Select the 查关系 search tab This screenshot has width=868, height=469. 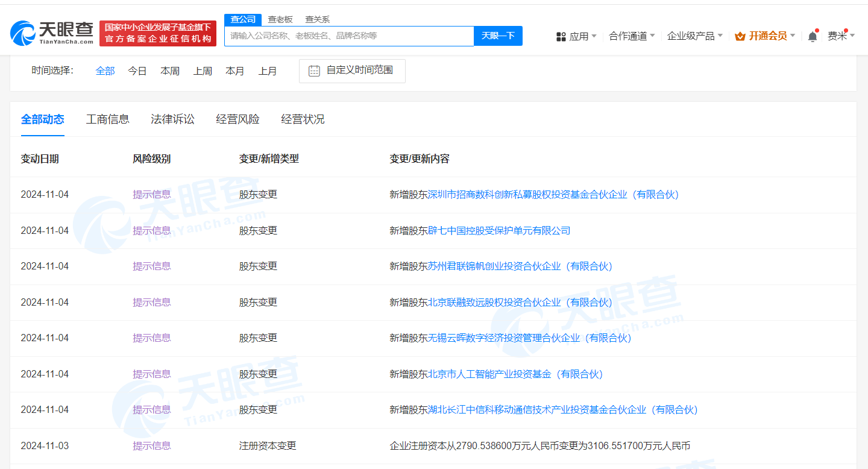(x=317, y=19)
